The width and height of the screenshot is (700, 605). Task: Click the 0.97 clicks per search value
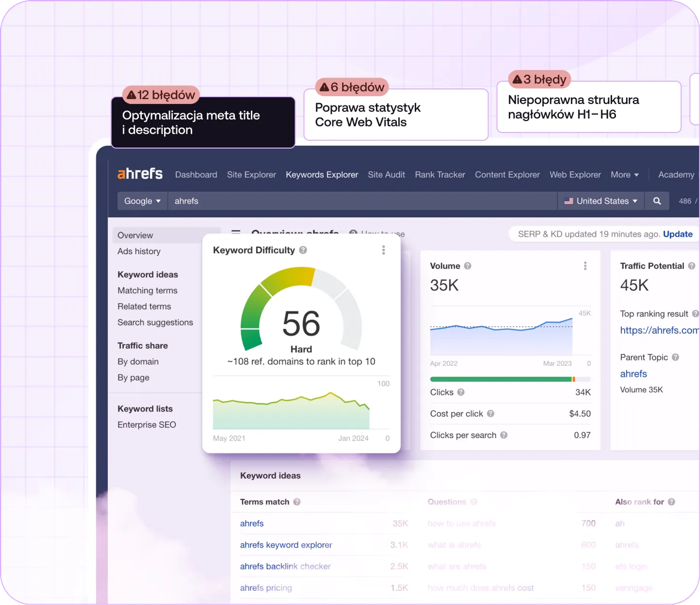click(x=582, y=435)
